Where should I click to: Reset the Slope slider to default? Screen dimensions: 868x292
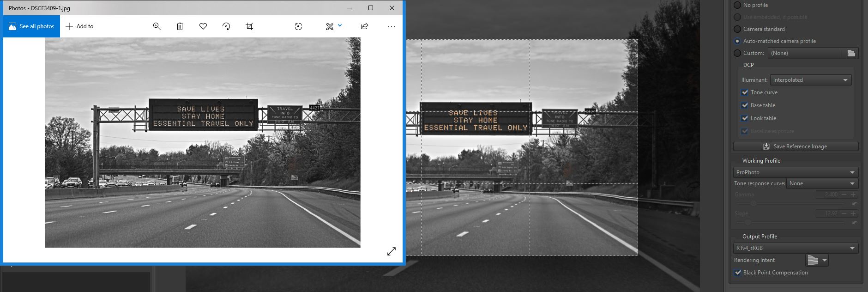(855, 223)
